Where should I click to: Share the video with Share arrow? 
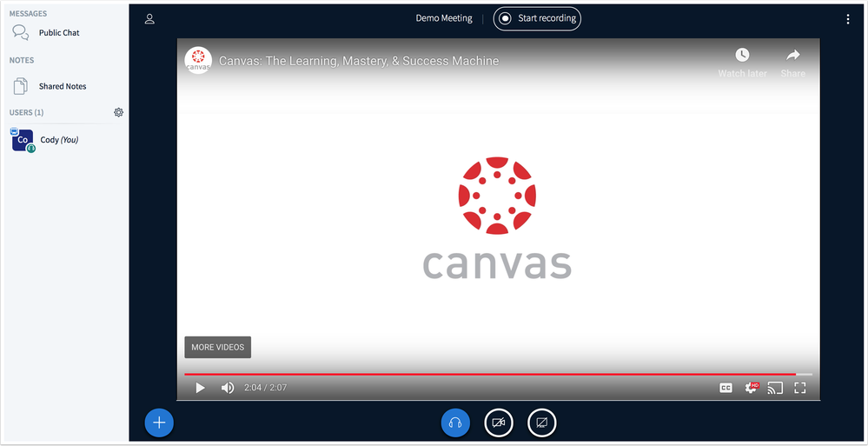tap(792, 56)
